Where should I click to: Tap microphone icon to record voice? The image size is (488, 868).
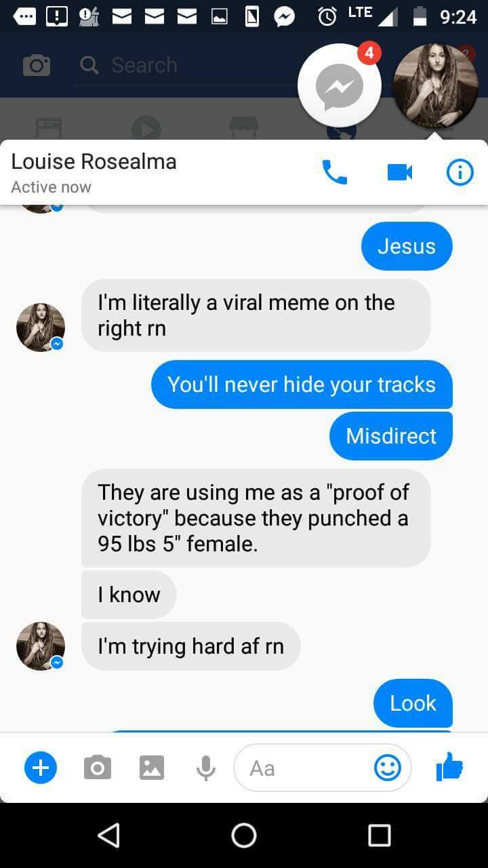pos(206,768)
